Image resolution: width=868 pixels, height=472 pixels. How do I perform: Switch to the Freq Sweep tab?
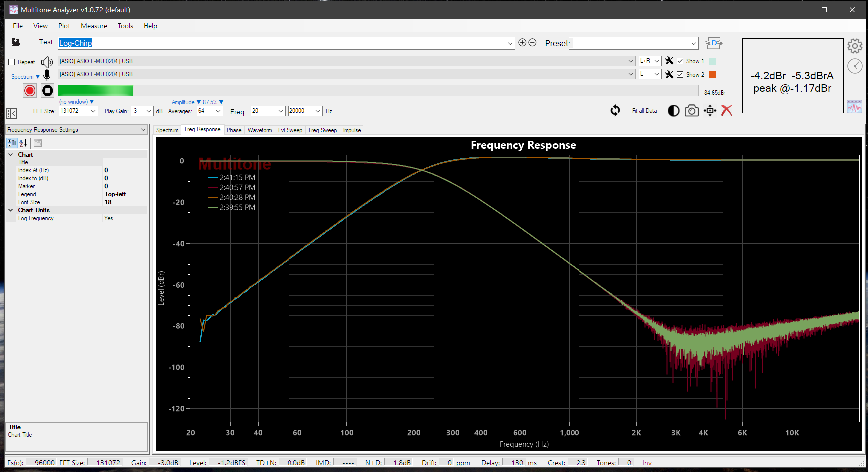[x=323, y=130]
